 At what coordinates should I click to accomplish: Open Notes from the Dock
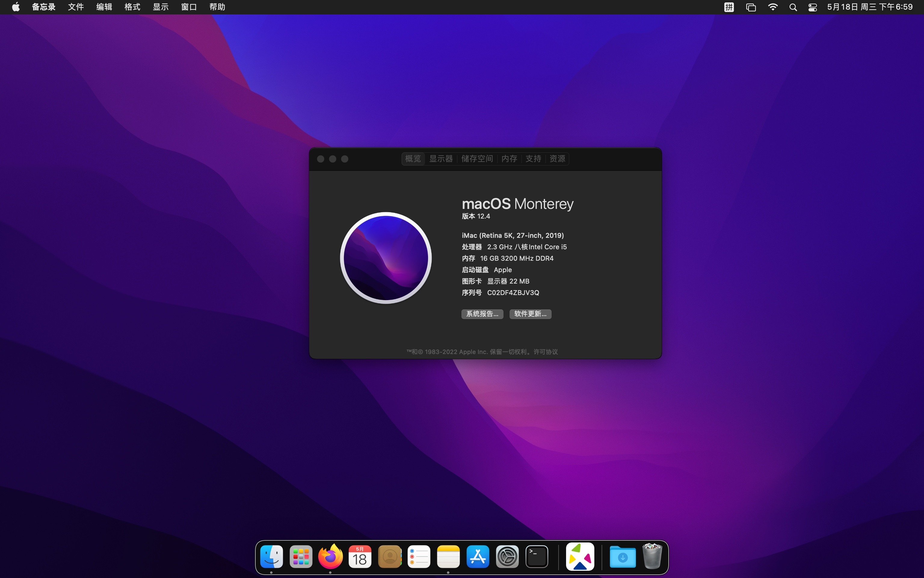click(448, 557)
